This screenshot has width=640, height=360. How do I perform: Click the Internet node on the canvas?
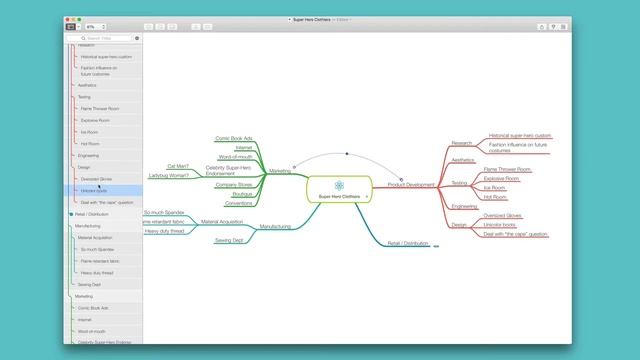244,148
